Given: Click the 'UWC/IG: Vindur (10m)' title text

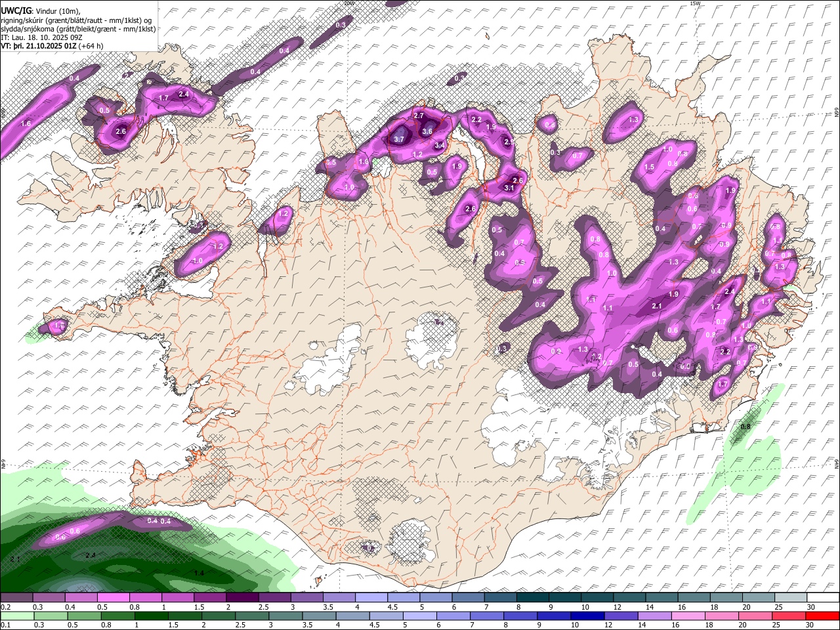Looking at the screenshot, I should pos(41,11).
